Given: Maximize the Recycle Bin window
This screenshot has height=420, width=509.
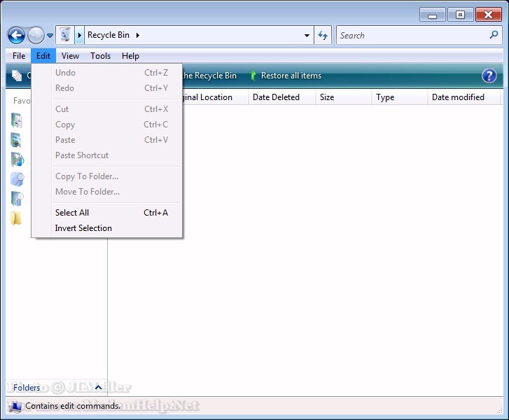Looking at the screenshot, I should (460, 15).
